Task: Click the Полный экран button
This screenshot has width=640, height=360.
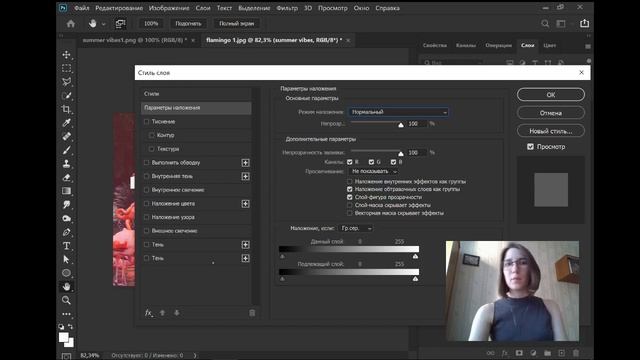Action: click(236, 24)
